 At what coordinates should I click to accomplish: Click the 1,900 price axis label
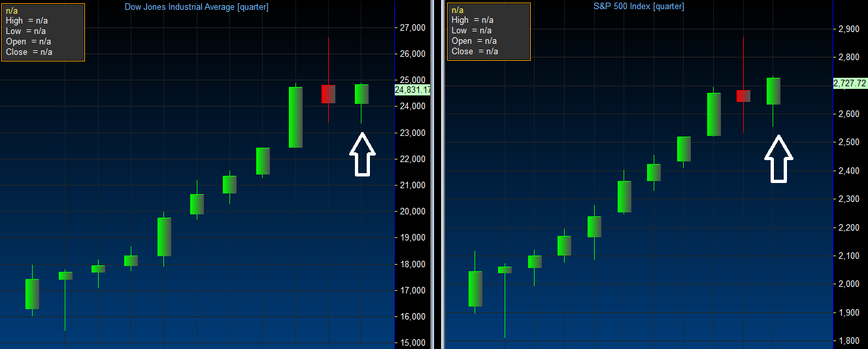[849, 312]
